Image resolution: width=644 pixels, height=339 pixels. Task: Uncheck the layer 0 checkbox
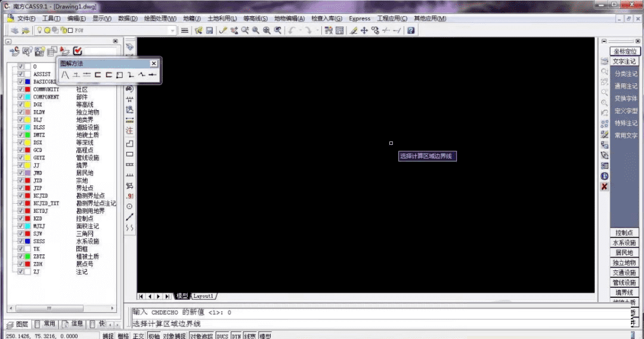click(x=20, y=66)
